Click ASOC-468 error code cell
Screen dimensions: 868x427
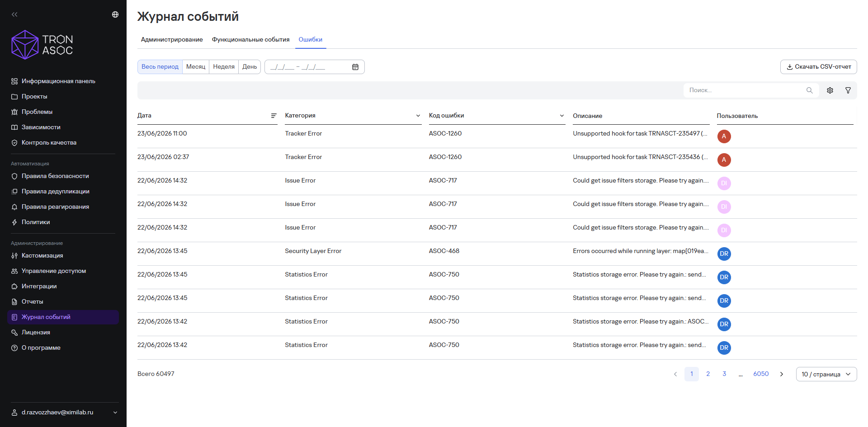click(x=444, y=251)
